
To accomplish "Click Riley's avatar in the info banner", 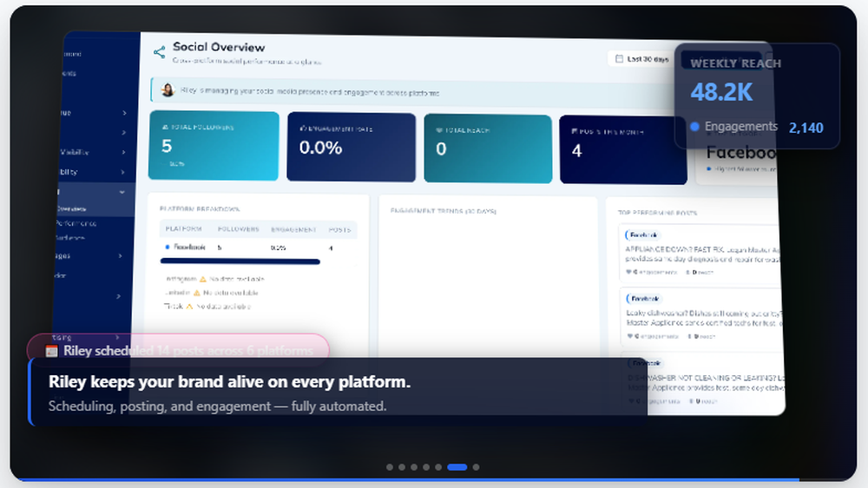I will coord(168,89).
